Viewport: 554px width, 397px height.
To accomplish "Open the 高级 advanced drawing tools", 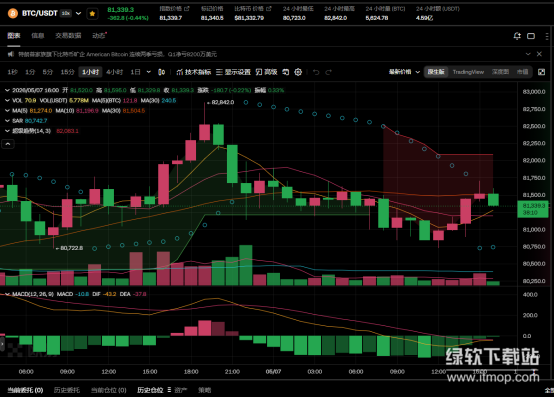I will click(x=266, y=72).
